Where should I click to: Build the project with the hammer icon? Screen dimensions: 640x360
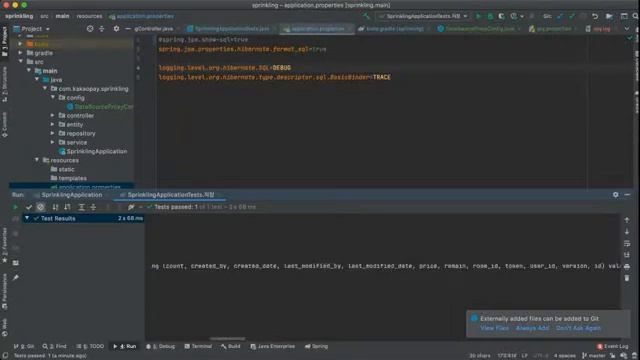(366, 16)
